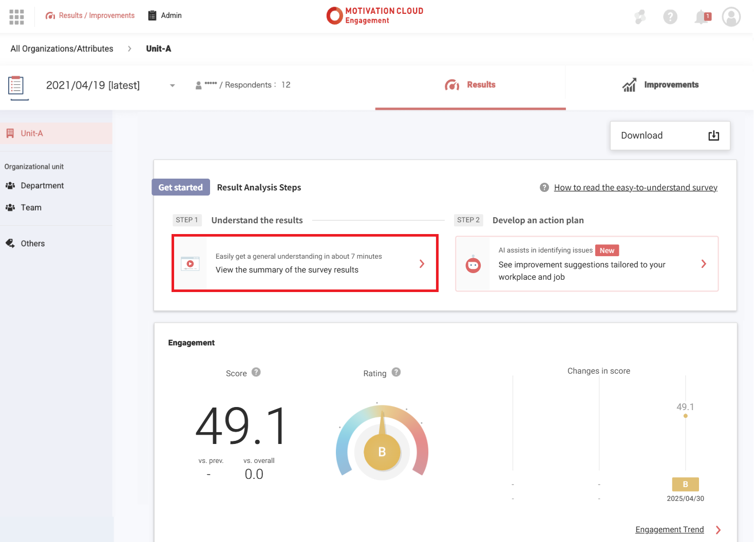Expand the survey date dropdown
The height and width of the screenshot is (542, 756).
[x=173, y=86]
